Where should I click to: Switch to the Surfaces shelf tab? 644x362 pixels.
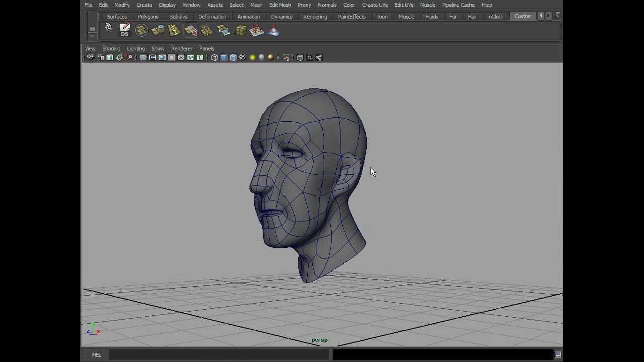tap(117, 17)
